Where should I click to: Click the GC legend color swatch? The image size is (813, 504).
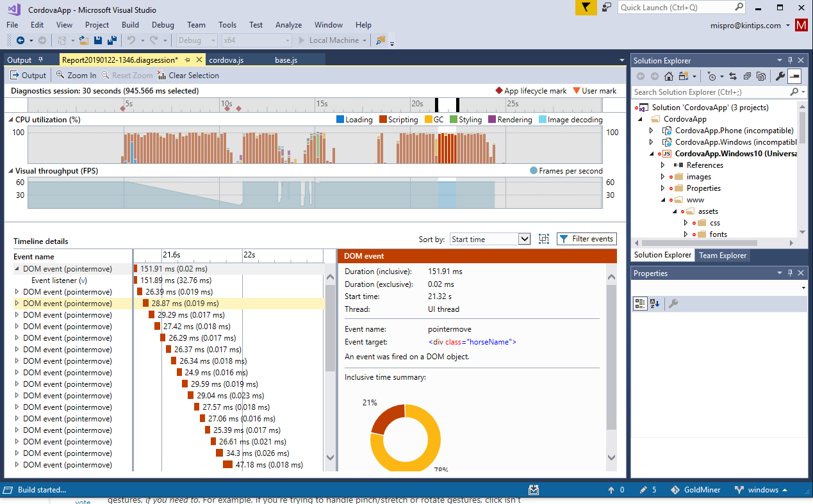pos(428,120)
